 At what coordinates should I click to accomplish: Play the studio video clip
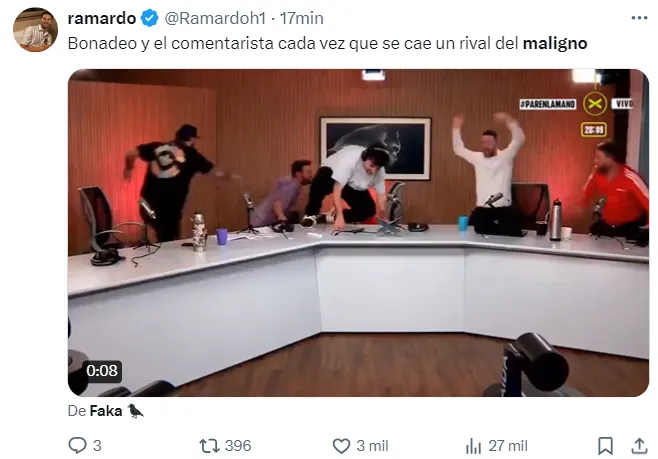click(x=358, y=233)
